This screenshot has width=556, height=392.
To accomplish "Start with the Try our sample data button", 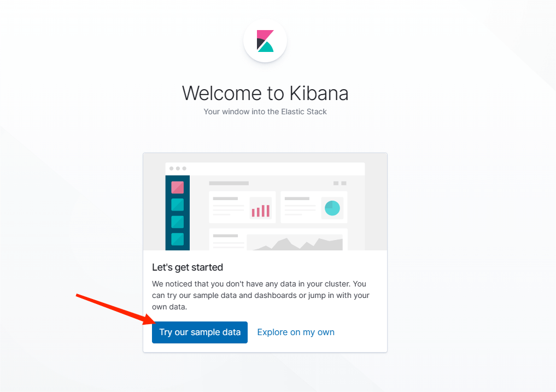I will 200,332.
